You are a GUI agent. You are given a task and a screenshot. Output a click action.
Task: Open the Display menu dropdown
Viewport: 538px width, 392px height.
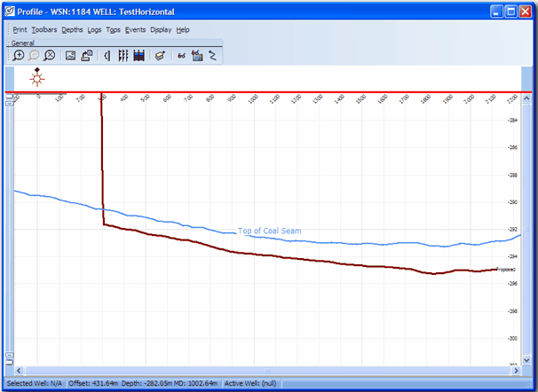[161, 29]
